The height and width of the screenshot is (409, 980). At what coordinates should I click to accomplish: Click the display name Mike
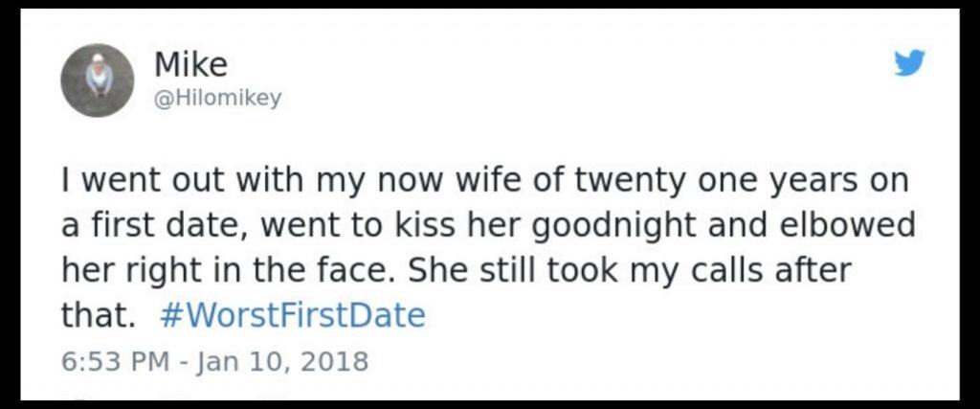(190, 65)
